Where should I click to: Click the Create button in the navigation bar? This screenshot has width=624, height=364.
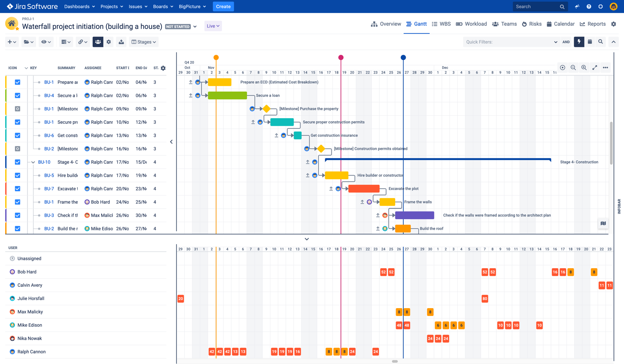click(x=223, y=6)
